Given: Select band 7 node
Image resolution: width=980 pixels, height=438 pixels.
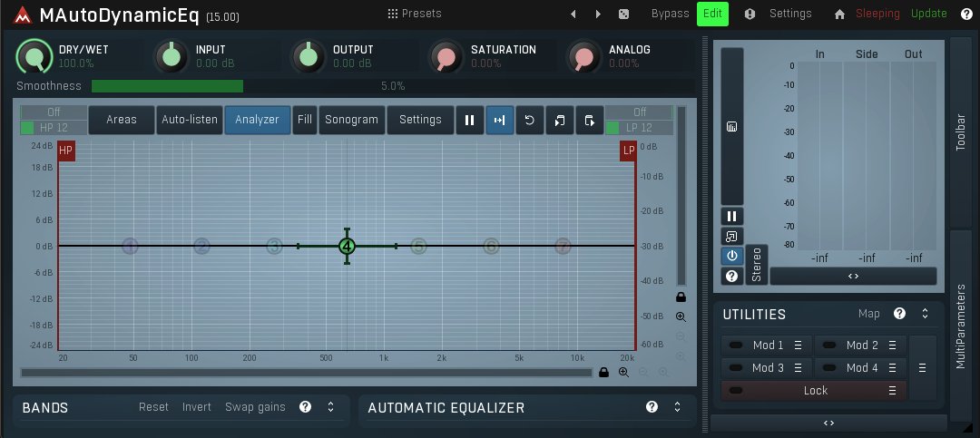Looking at the screenshot, I should [x=563, y=246].
